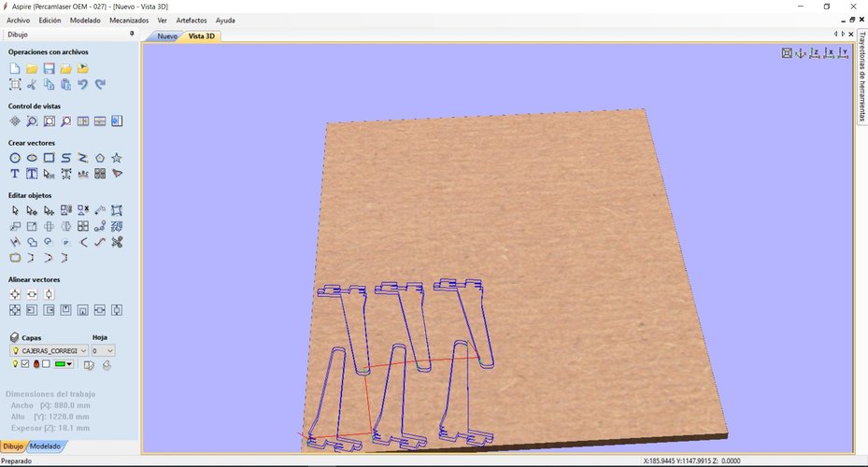Open the Edición menu
Viewport: 868px width, 467px height.
pos(50,21)
